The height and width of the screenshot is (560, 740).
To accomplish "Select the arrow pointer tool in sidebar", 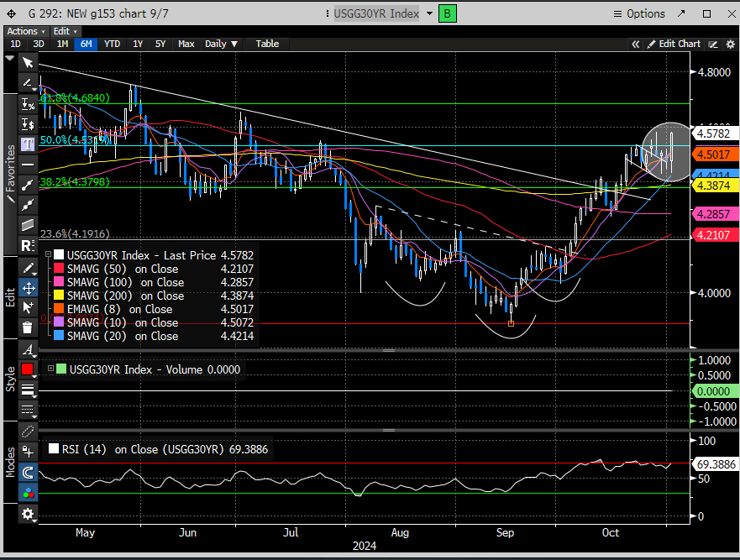I will pyautogui.click(x=28, y=62).
